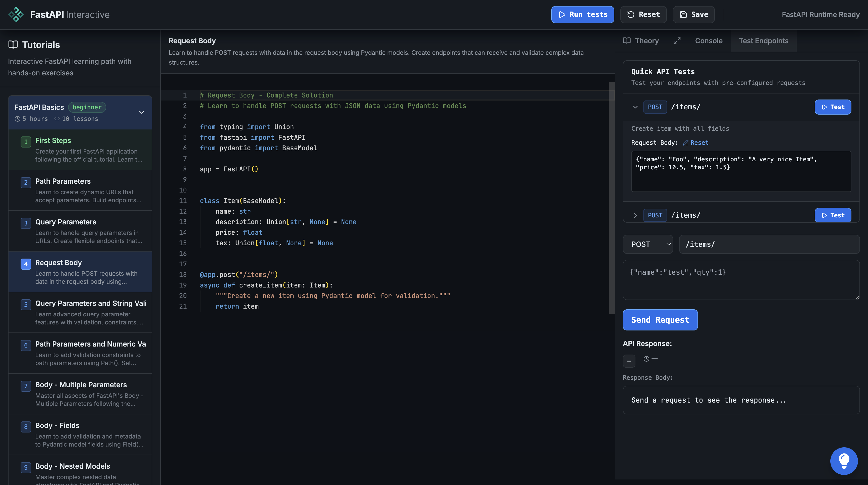Click code line 8 app = FastAPI()
Viewport: 868px width, 485px height.
pos(229,169)
